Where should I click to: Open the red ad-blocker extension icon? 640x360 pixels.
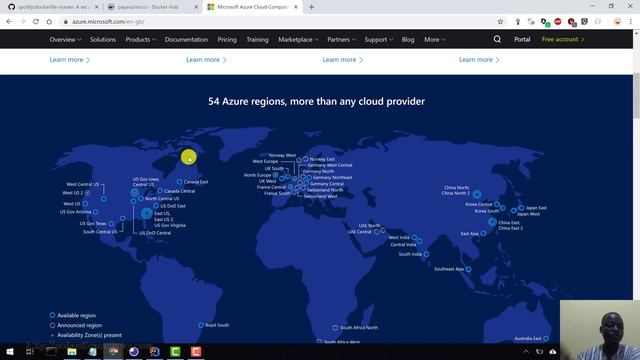tap(558, 22)
